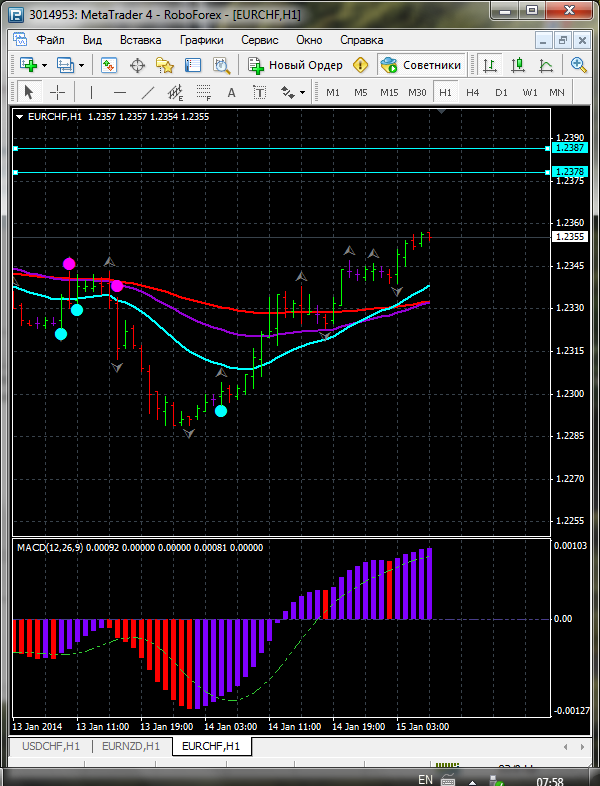Open the Сервис menu
Viewport: 600px width, 786px height.
(x=260, y=40)
